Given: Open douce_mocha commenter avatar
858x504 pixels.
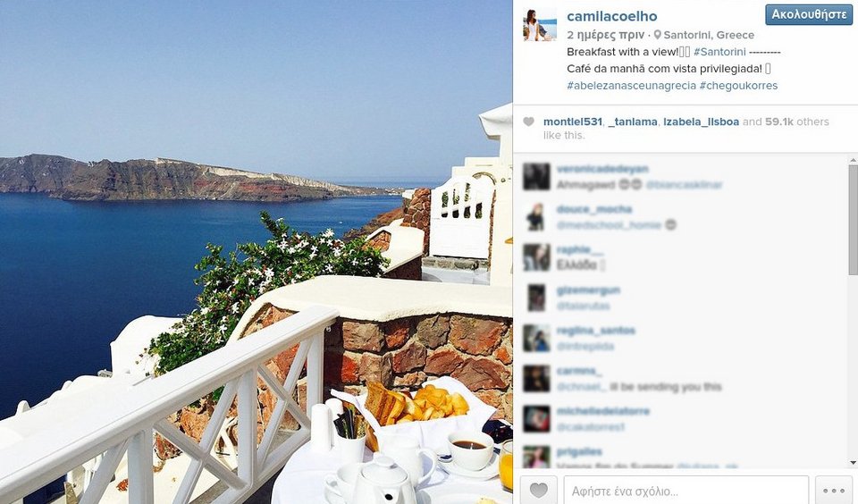Looking at the screenshot, I should coord(536,217).
